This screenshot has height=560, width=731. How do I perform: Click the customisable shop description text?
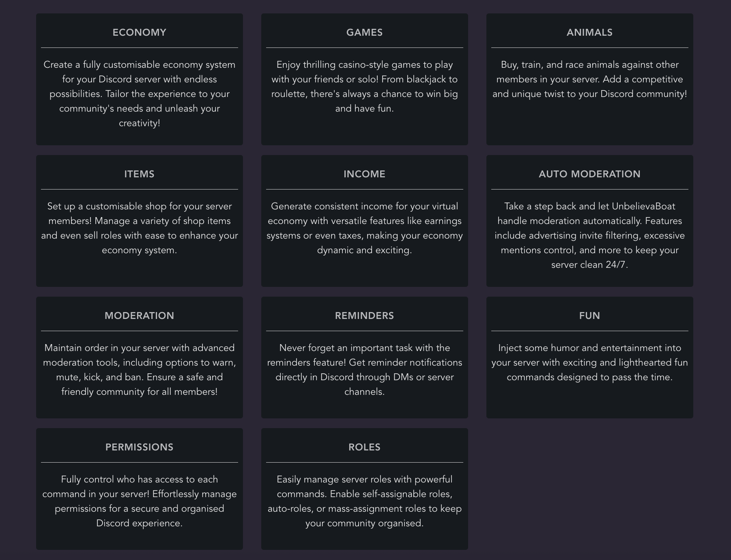point(139,228)
